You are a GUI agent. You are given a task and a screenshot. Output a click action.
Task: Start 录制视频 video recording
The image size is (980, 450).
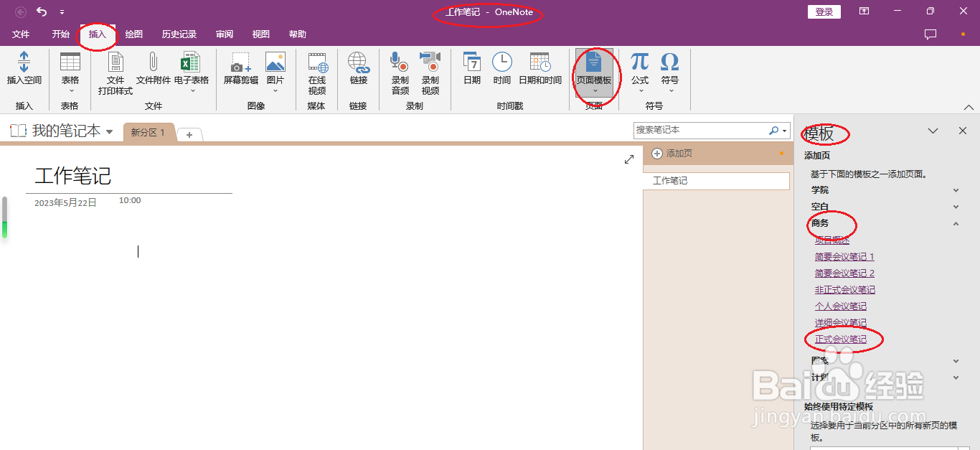[x=430, y=73]
